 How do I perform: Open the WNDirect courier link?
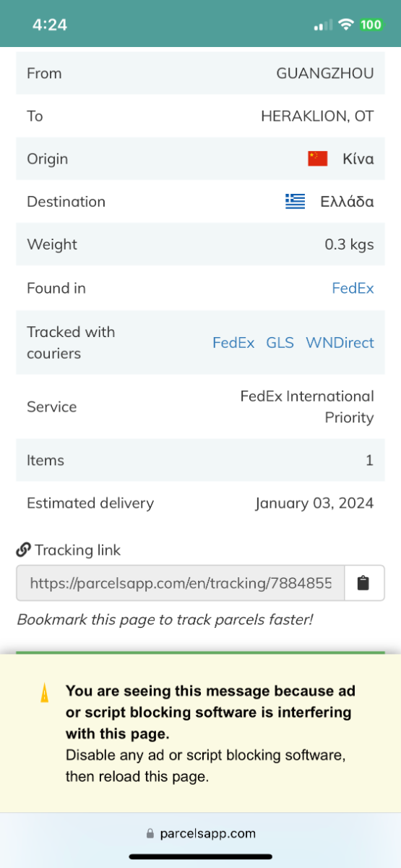340,343
